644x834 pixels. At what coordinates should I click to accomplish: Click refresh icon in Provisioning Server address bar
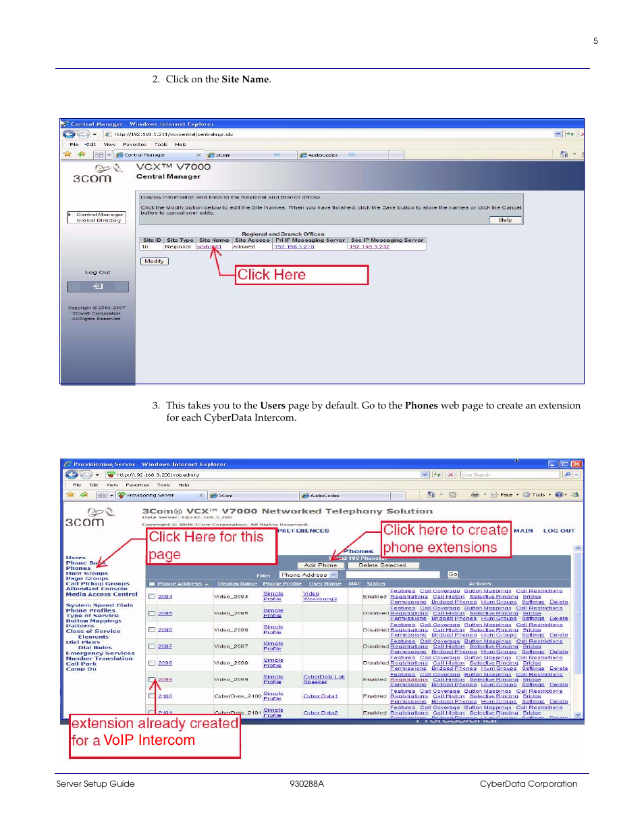click(437, 475)
